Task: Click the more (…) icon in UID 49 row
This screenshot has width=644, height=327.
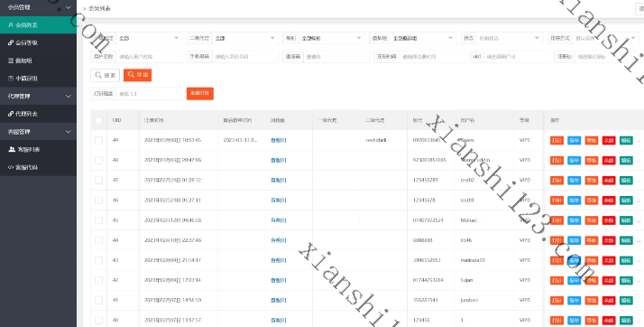Action: (x=639, y=140)
